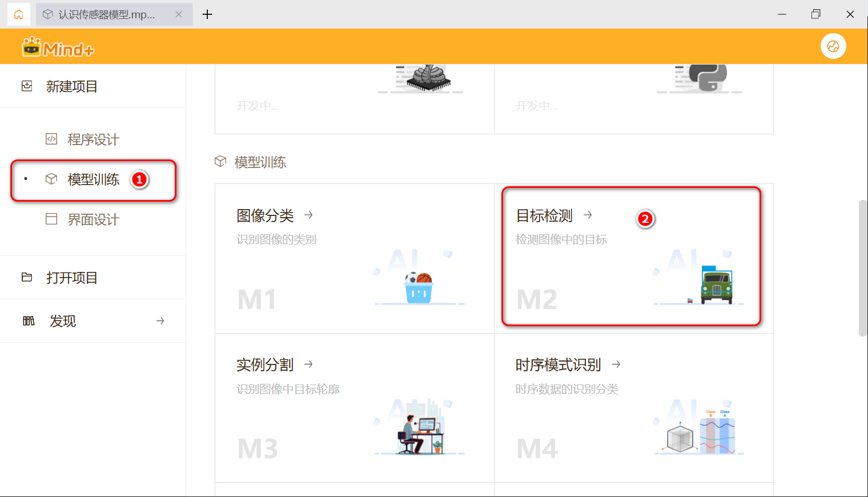The width and height of the screenshot is (868, 497).
Task: Click the home icon tab at top left
Action: [19, 14]
